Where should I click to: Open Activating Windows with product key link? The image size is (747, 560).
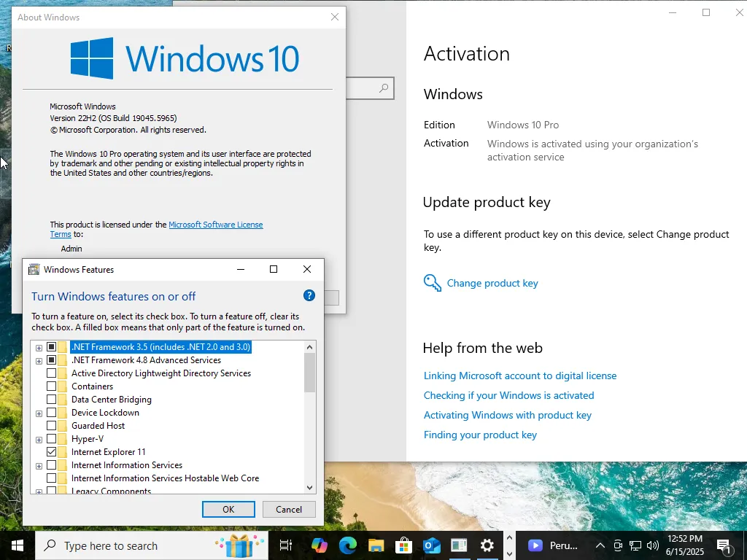[508, 415]
